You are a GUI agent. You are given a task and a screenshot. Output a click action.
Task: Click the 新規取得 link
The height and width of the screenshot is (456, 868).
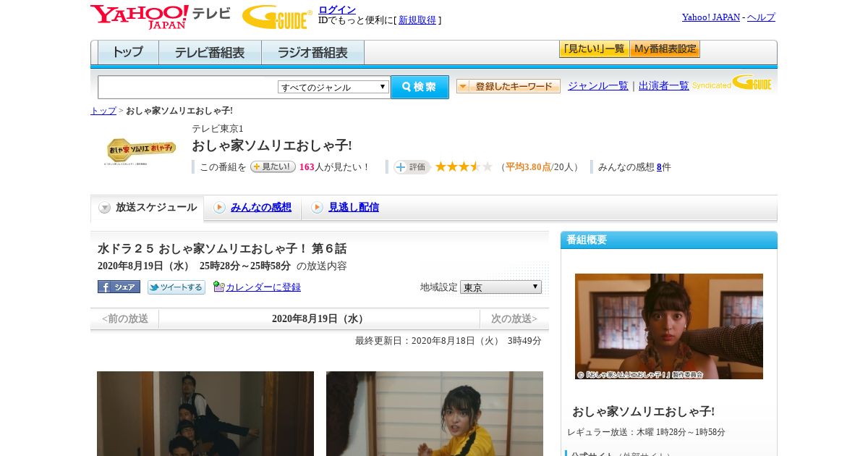click(x=417, y=20)
